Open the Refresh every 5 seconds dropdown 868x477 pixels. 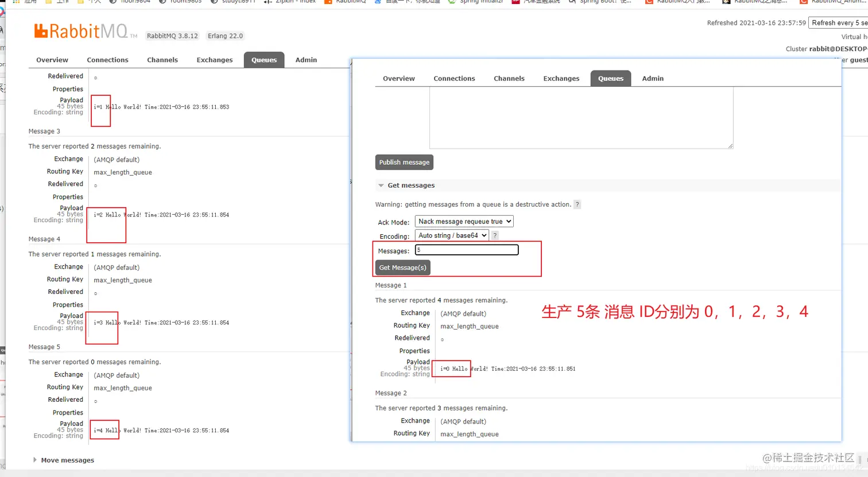[838, 23]
